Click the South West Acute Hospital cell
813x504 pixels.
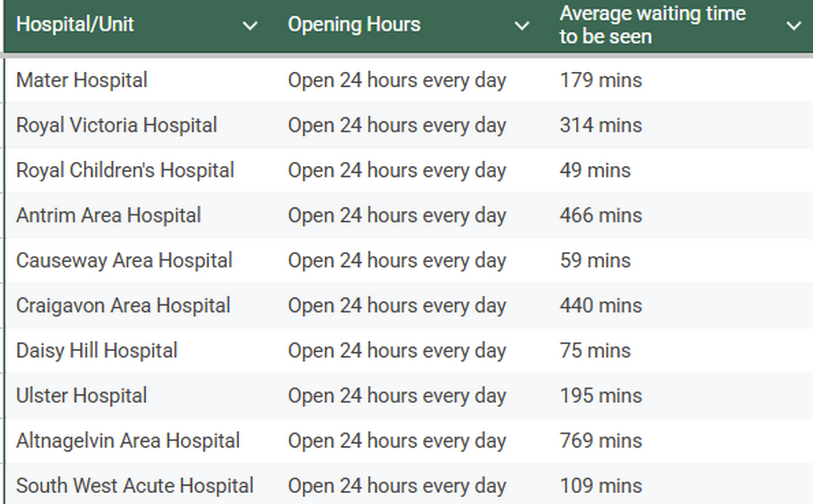135,486
